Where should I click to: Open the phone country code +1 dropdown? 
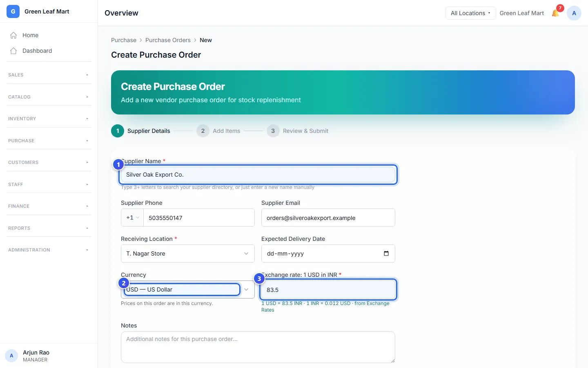coord(132,218)
